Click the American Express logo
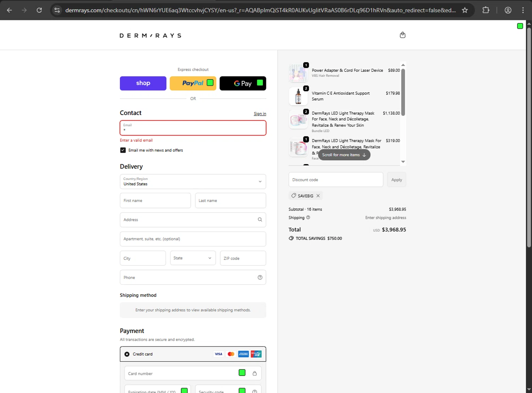 [243, 354]
